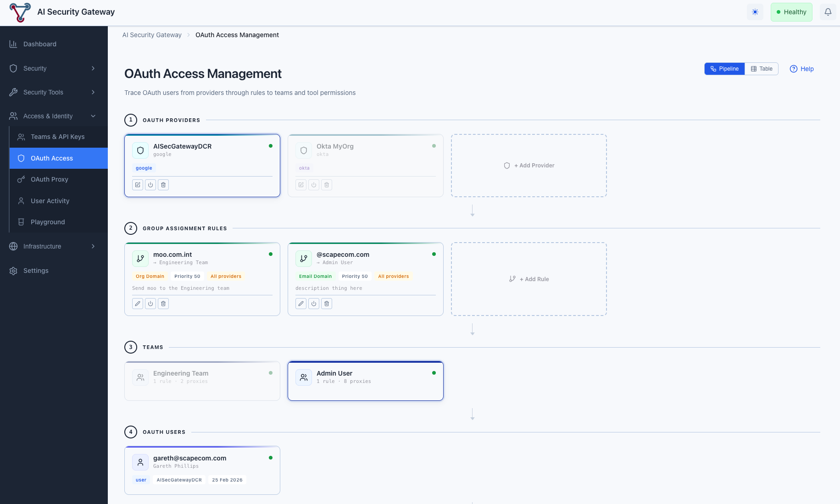Disable the @scapecom.com rule with power icon
The height and width of the screenshot is (504, 840).
click(314, 303)
